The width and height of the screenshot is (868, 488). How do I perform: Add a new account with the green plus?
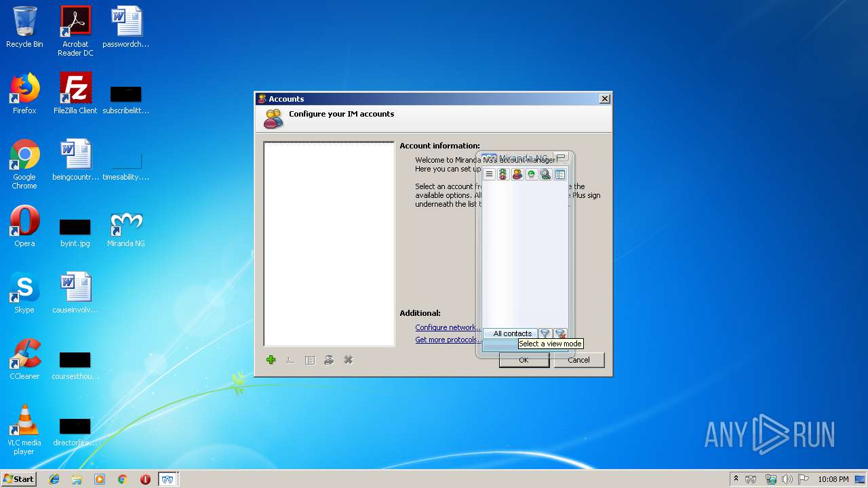coord(271,360)
